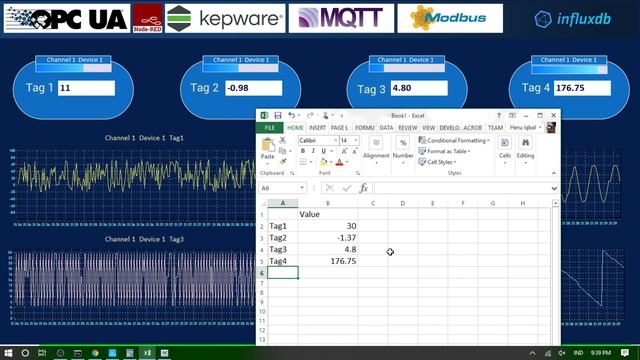Cancel the formula entry with the X icon
Screen dimensions: 640x360
click(x=329, y=188)
